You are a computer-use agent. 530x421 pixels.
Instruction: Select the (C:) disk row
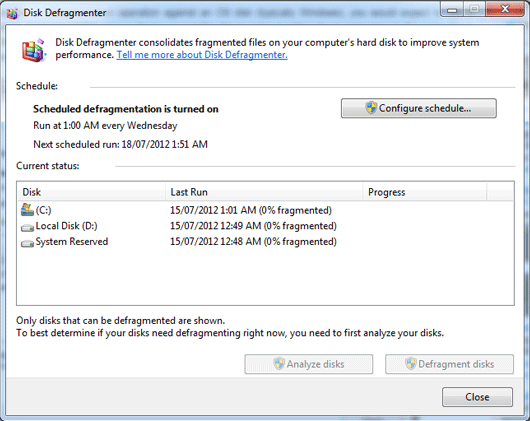pyautogui.click(x=265, y=210)
